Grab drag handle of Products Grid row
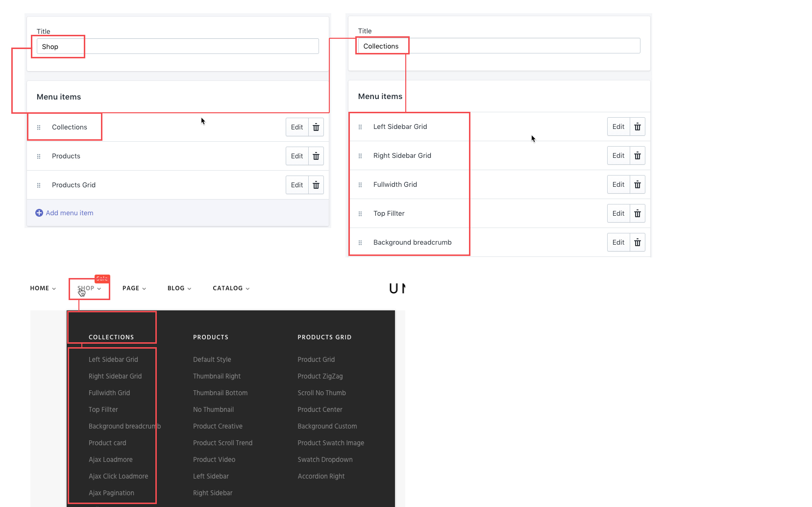Viewport: 812px width, 507px height. 39,185
